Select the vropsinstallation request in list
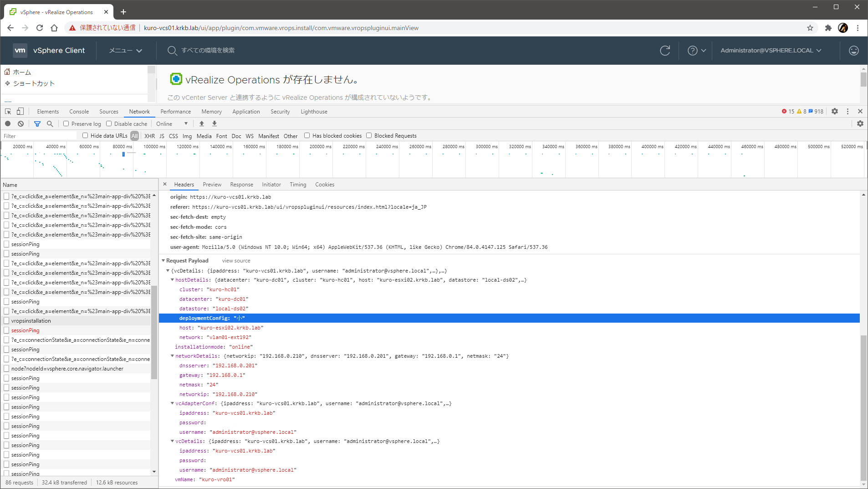 (31, 321)
